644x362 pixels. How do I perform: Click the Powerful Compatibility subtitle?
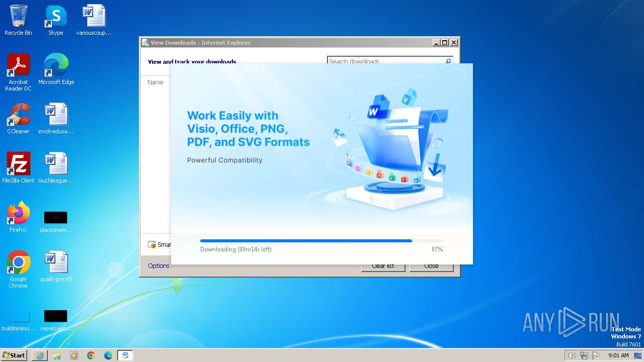coord(225,160)
